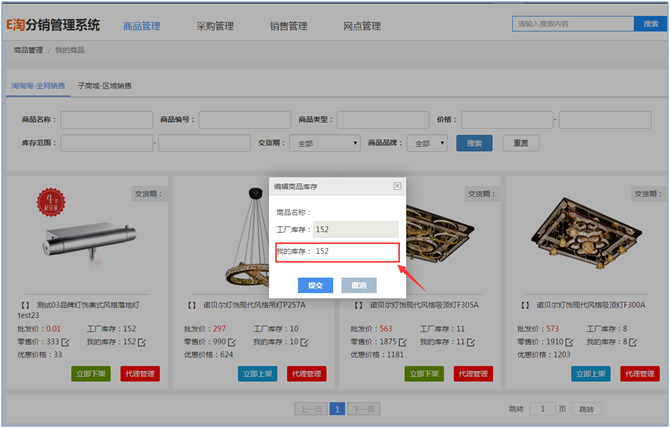671x428 pixels.
Task: Open the 采购管理 menu
Action: pos(215,26)
